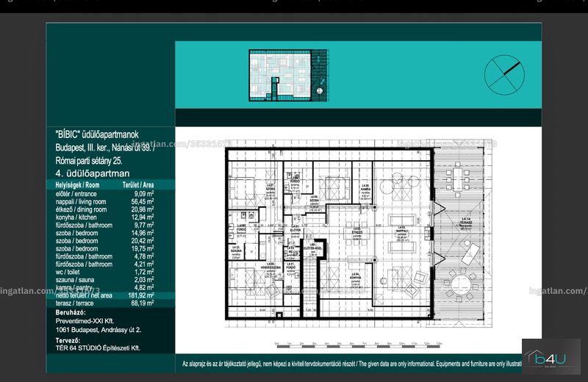Select the 9,09 m² entrance area value
This screenshot has height=382, width=588.
tap(144, 194)
